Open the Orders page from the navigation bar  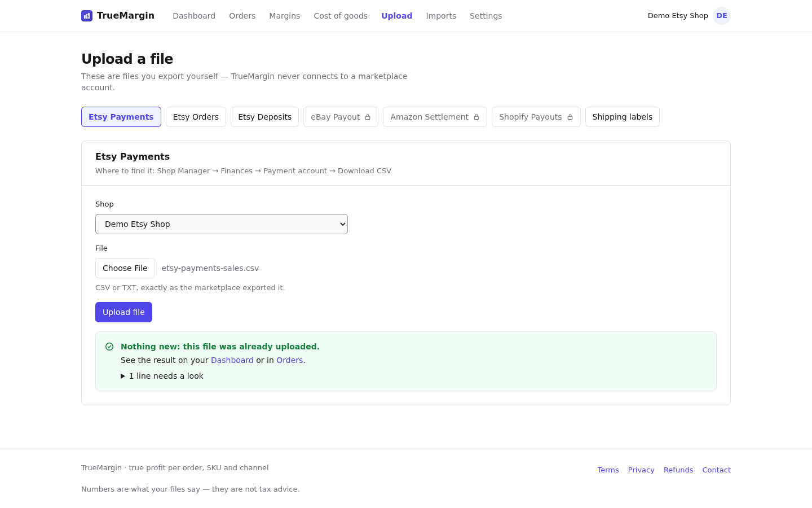click(x=242, y=16)
